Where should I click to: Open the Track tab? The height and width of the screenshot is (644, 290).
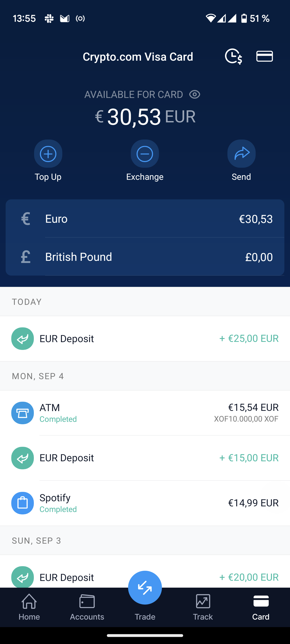point(203,607)
